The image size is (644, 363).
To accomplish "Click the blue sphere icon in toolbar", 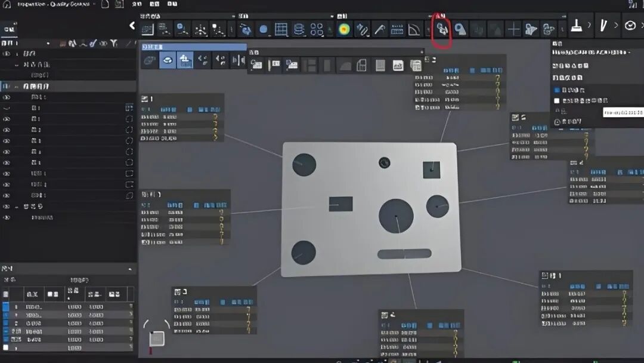I will pos(263,29).
